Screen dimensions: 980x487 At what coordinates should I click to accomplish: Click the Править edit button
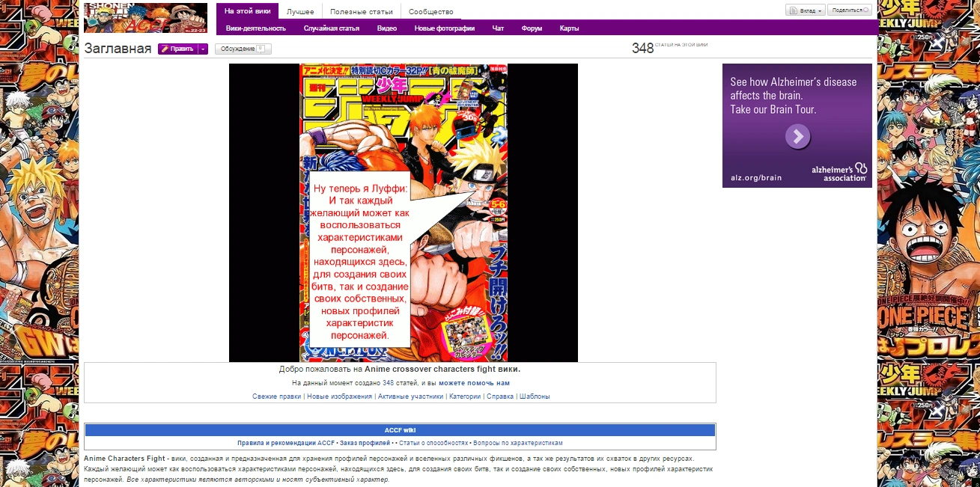click(178, 49)
